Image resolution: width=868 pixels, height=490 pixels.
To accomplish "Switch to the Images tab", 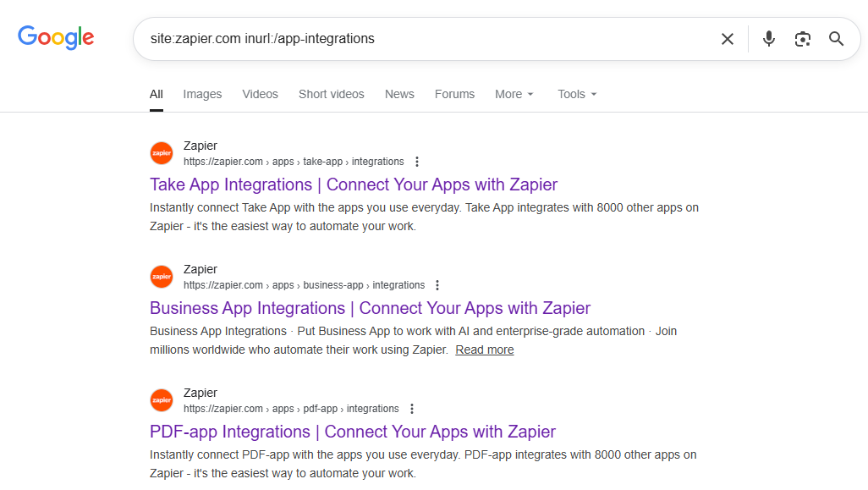I will tap(202, 94).
